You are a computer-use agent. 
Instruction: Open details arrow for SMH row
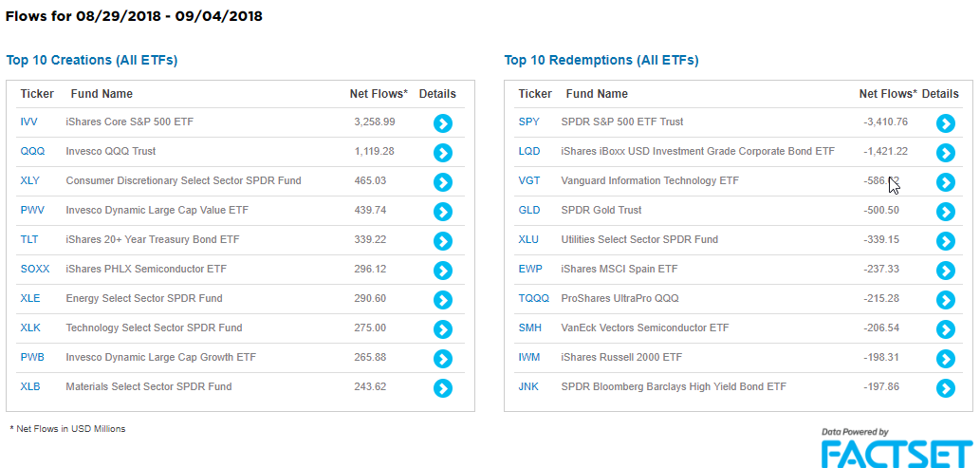tap(946, 329)
